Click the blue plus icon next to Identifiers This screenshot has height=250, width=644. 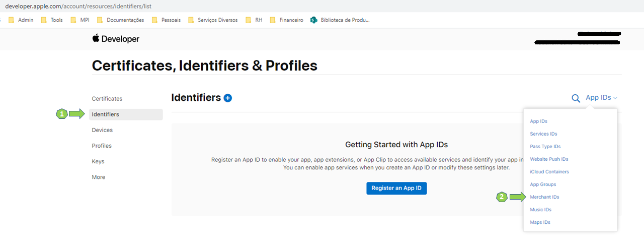(x=228, y=98)
